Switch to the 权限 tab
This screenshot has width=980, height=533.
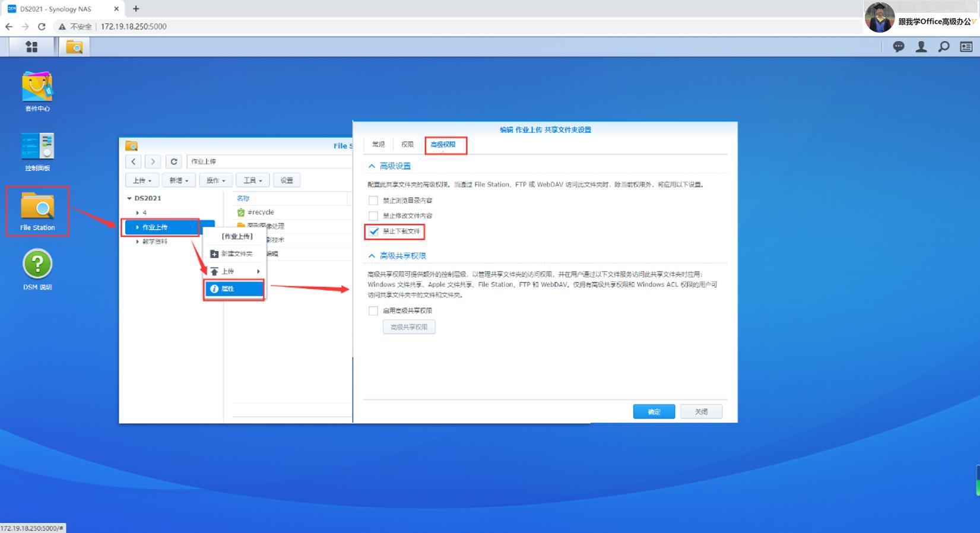pyautogui.click(x=407, y=145)
